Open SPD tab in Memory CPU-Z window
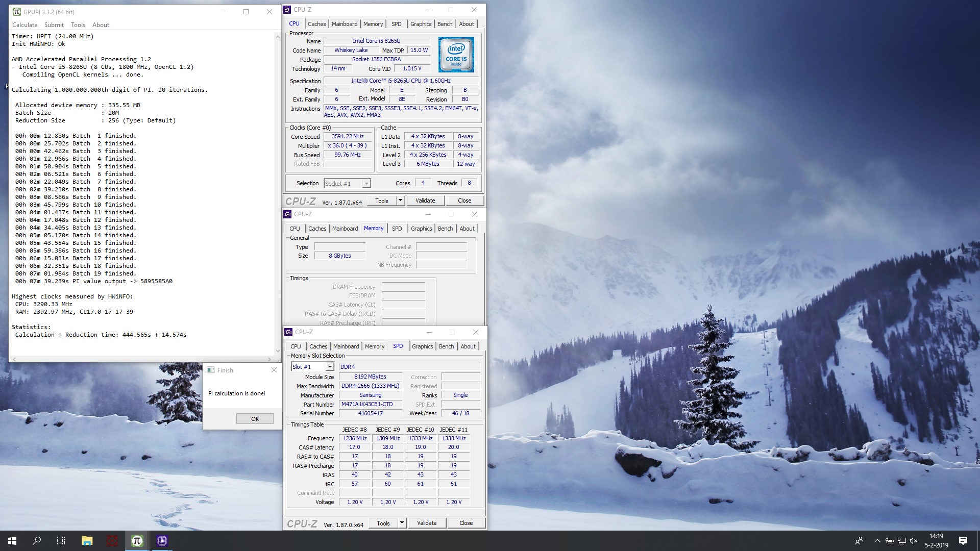 397,229
